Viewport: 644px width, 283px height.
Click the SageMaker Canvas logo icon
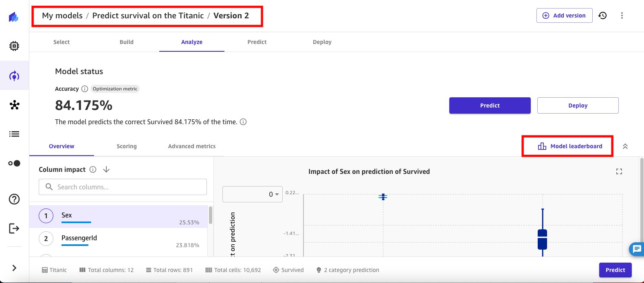[14, 17]
